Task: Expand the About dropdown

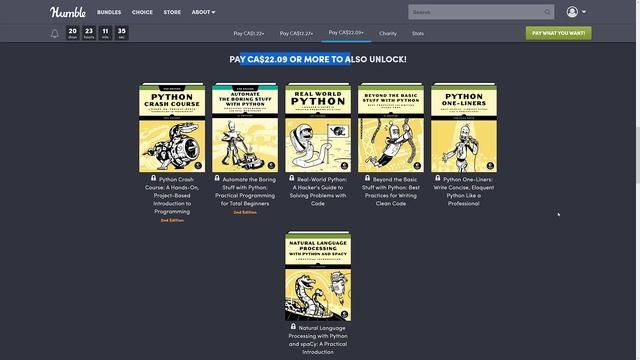Action: [x=203, y=12]
